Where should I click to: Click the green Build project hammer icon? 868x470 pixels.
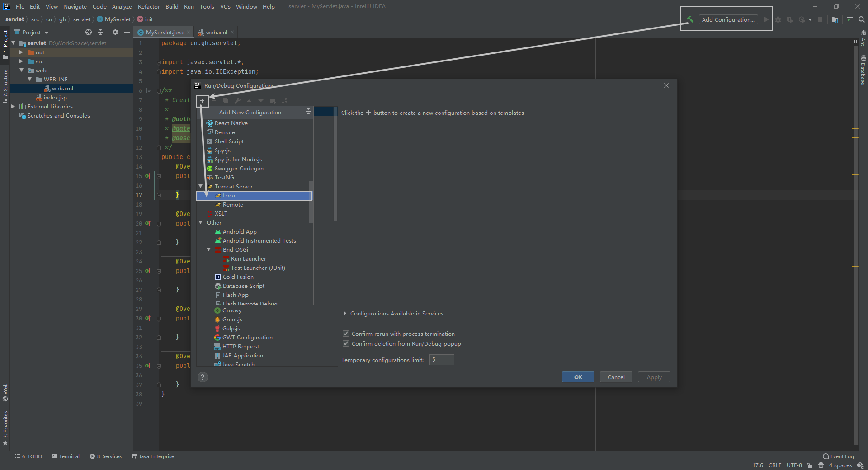tap(690, 19)
